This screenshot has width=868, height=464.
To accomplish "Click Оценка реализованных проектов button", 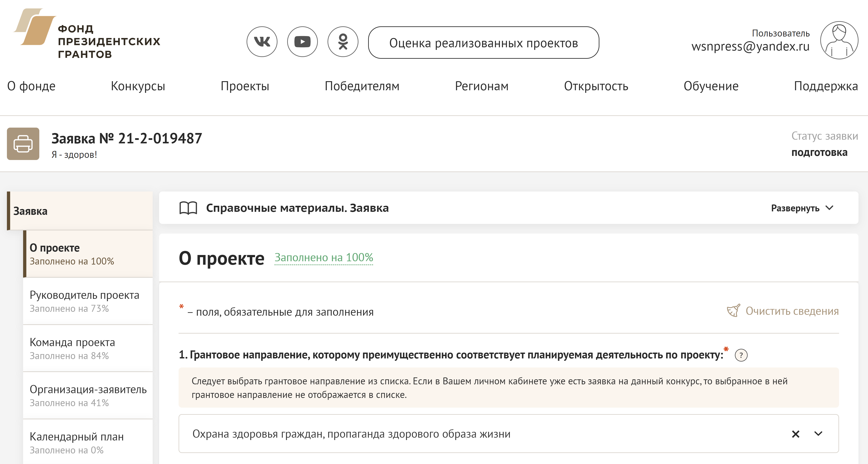I will click(483, 43).
